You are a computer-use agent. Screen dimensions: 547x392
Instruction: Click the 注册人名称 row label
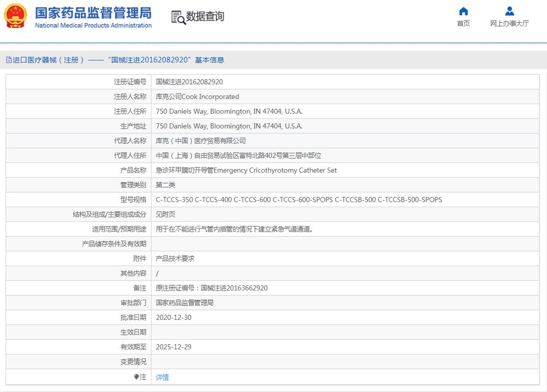[x=130, y=96]
